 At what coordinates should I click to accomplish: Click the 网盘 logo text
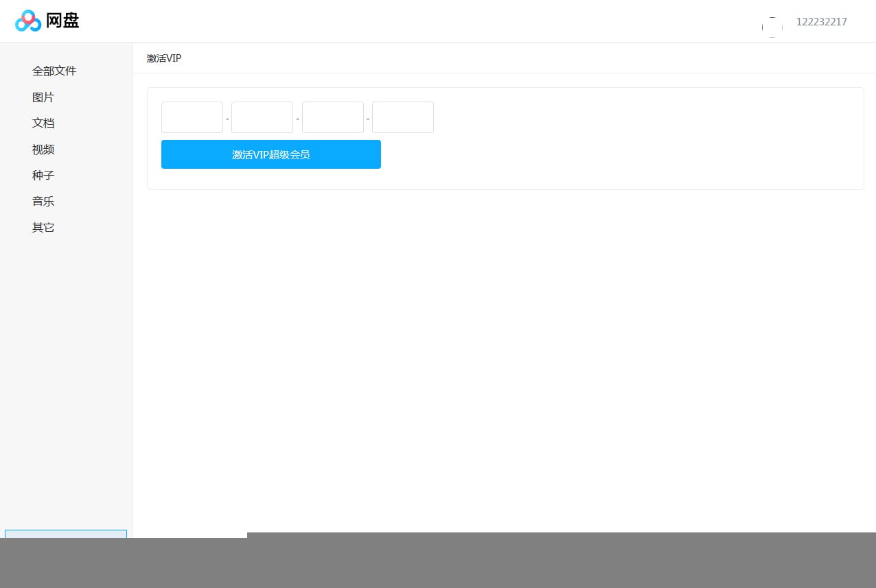click(x=62, y=21)
